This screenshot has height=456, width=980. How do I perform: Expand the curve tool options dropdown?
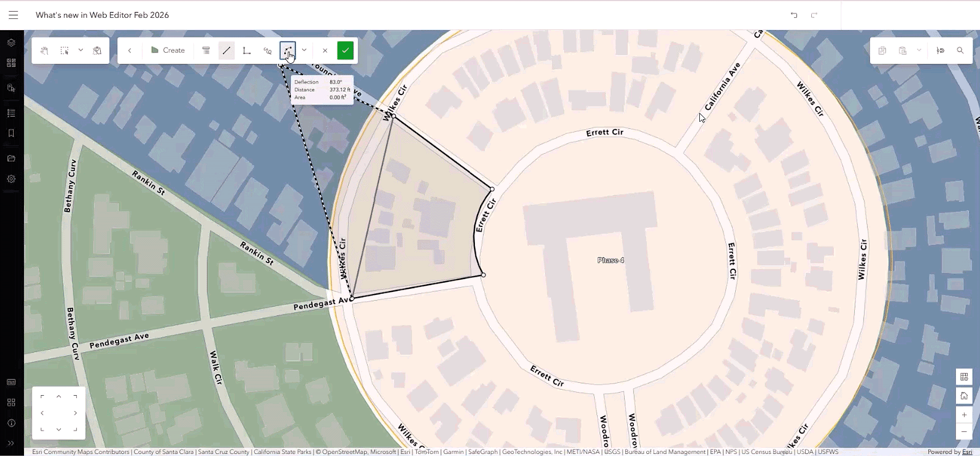[304, 50]
